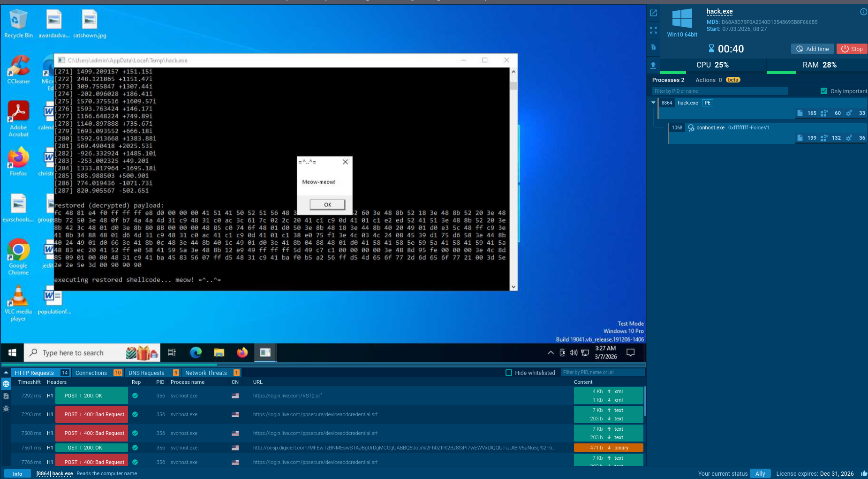Click Add time to extend the session
868x479 pixels.
[x=812, y=49]
